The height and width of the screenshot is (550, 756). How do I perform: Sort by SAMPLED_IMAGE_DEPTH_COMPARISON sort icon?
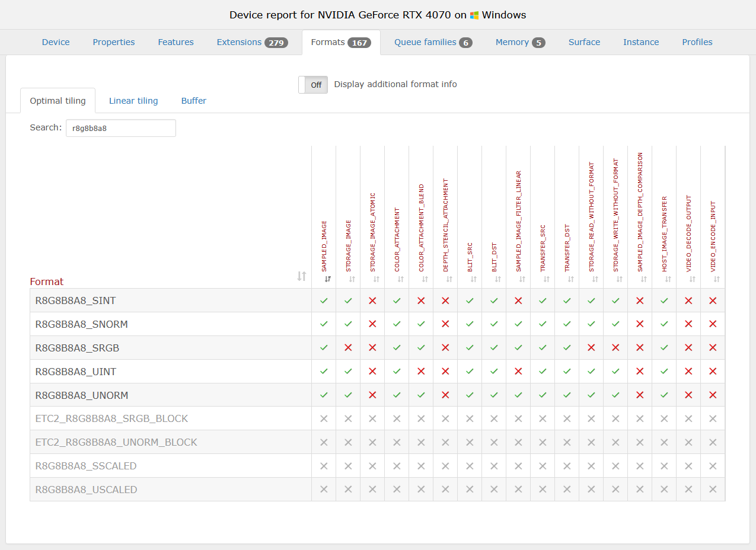click(644, 279)
